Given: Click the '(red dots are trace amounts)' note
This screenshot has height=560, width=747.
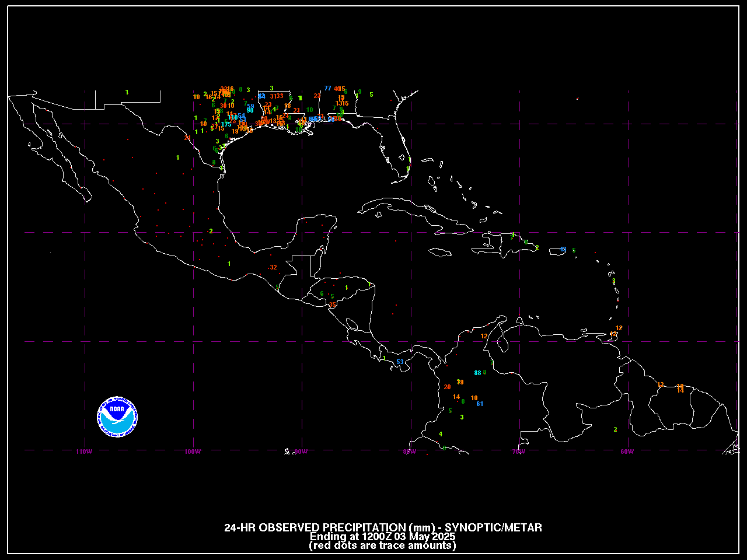Looking at the screenshot, I should 383,545.
